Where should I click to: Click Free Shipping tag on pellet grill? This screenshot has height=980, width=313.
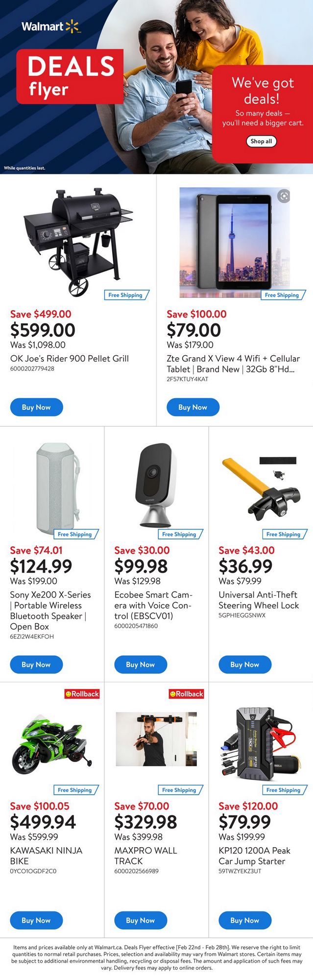(x=126, y=295)
